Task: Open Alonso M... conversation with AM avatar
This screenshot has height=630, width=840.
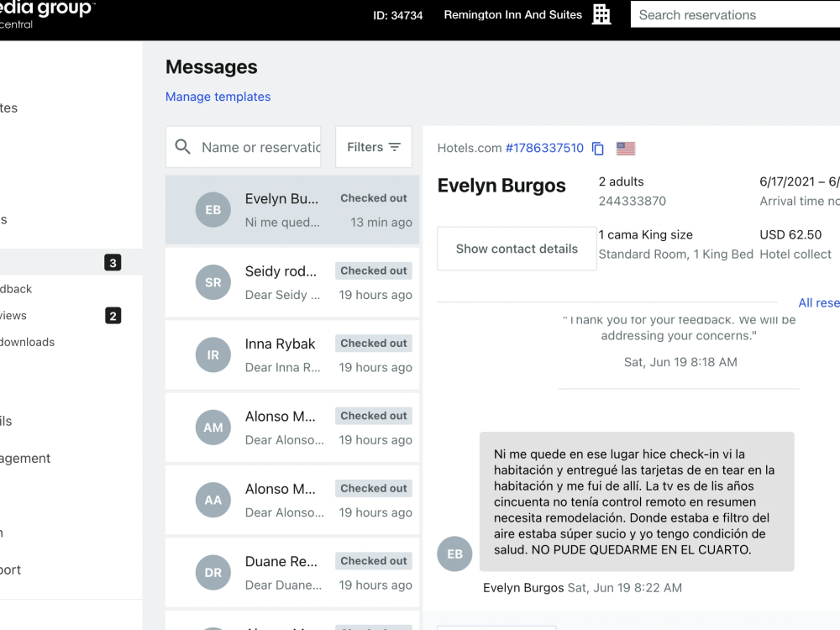Action: 292,428
